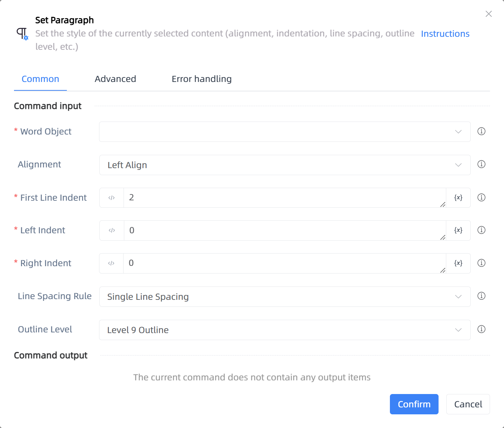Viewport: 504px width, 428px height.
Task: Click the 'Line Spacing Rule' label
Action: point(55,296)
